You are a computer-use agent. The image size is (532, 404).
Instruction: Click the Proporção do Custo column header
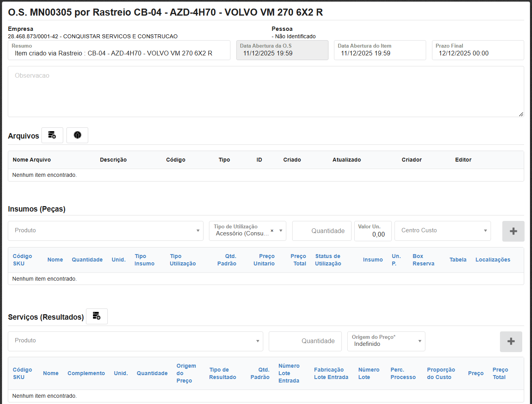(441, 373)
